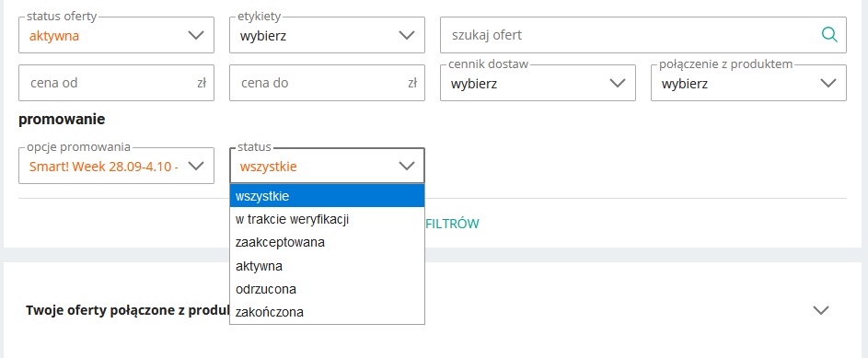Expand the Twoje oferty połączone section chevron

(821, 310)
